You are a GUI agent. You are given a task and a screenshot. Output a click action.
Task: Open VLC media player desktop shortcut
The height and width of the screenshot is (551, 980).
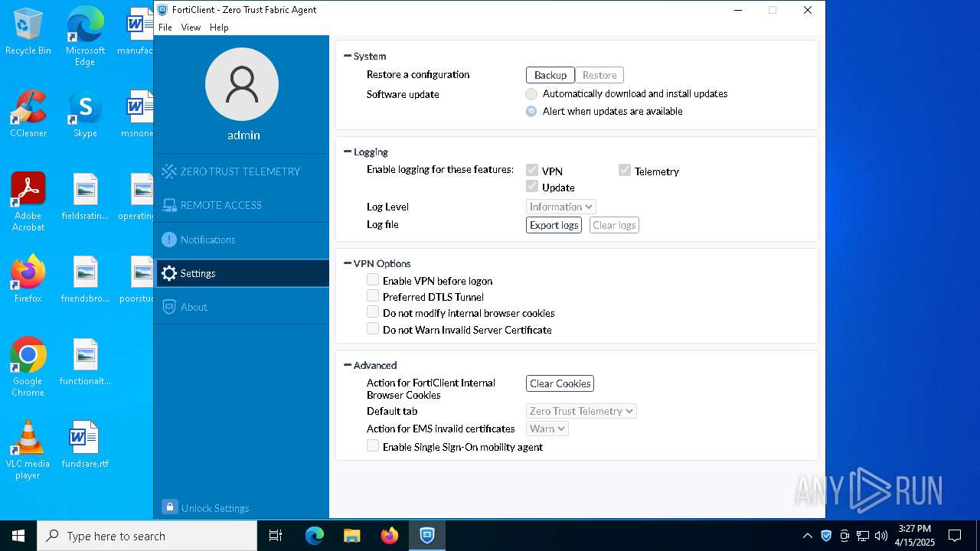[28, 450]
